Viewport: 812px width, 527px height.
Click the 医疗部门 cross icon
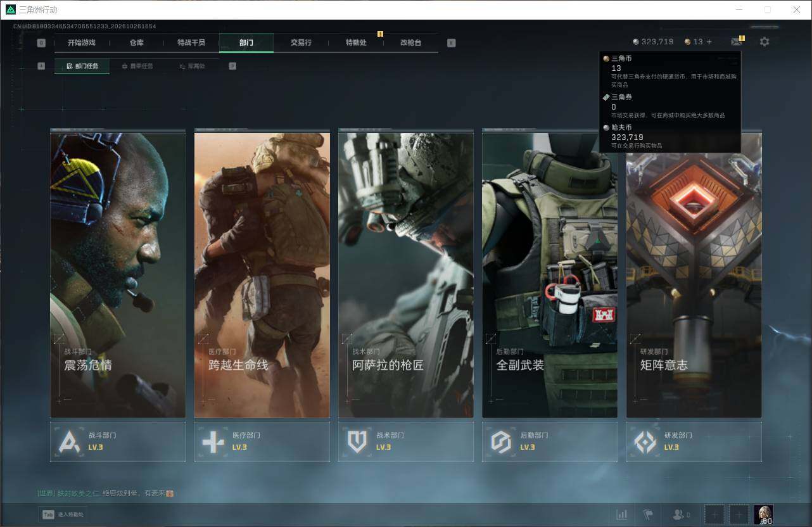point(213,441)
